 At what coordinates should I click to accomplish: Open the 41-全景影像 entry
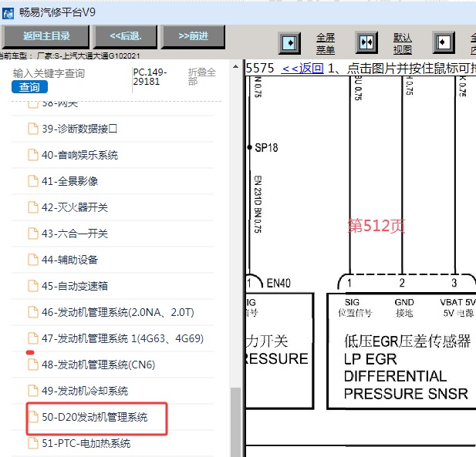(x=70, y=181)
